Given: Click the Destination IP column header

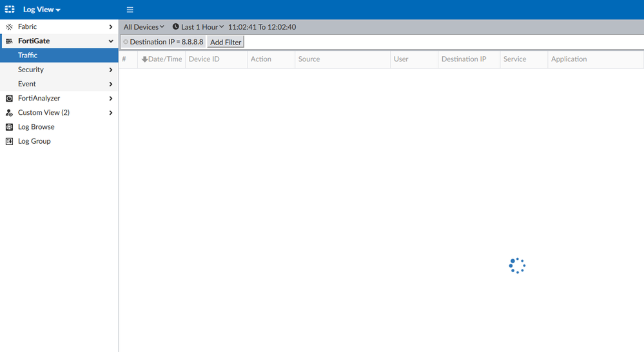Looking at the screenshot, I should [x=469, y=59].
